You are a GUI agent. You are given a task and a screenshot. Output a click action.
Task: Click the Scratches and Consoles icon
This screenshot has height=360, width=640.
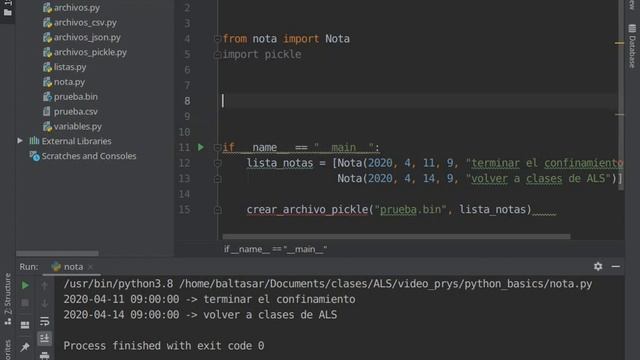[34, 156]
